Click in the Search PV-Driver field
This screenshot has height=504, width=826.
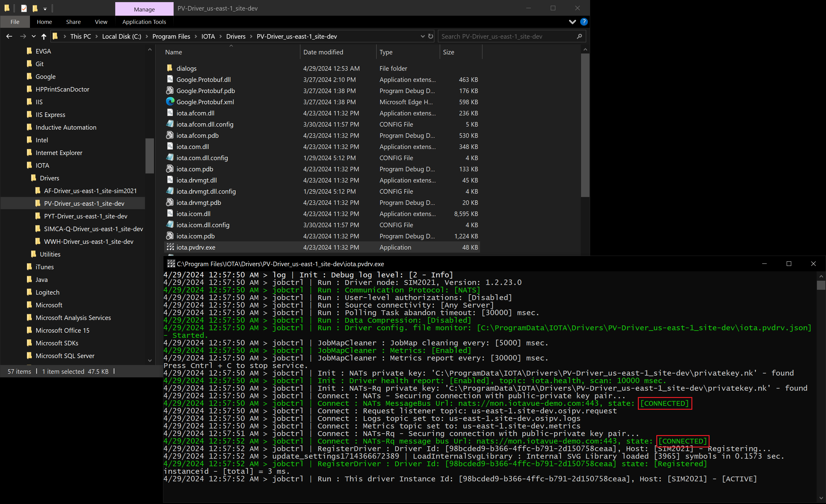pos(506,36)
